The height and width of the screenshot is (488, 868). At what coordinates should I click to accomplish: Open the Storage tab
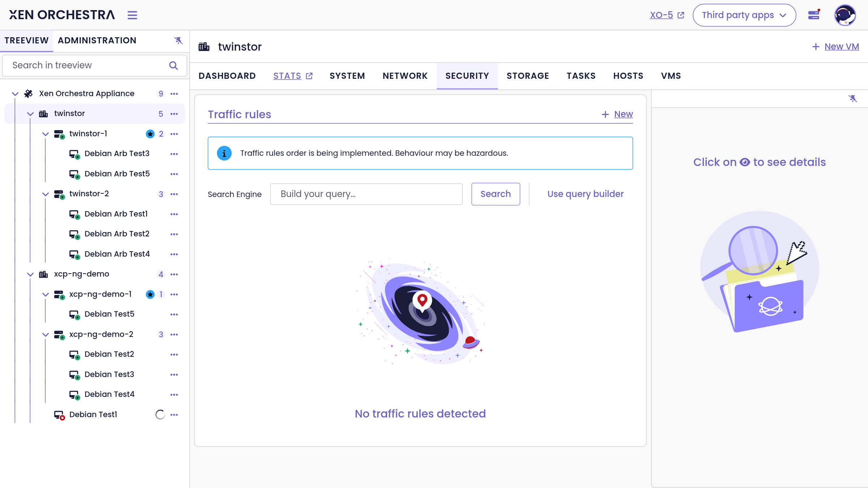[x=528, y=76]
